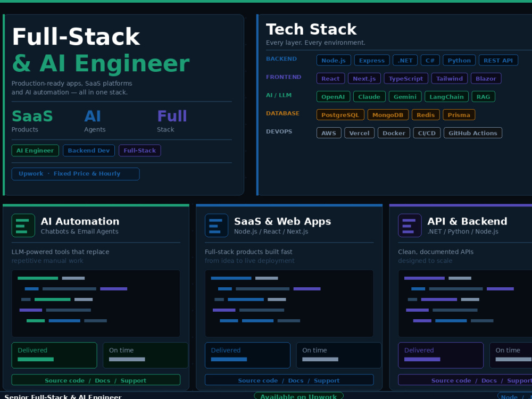532x399 pixels.
Task: Click the API & Backend card title
Action: click(467, 221)
